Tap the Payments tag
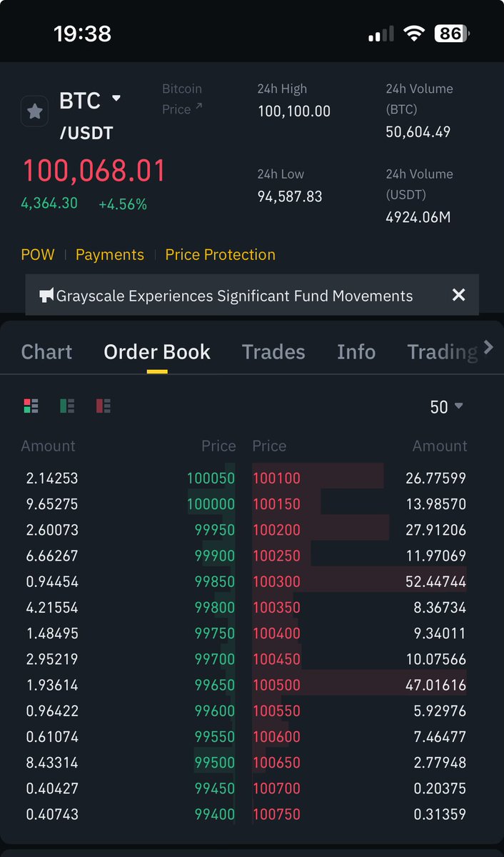Screen dimensions: 504x857 point(110,255)
